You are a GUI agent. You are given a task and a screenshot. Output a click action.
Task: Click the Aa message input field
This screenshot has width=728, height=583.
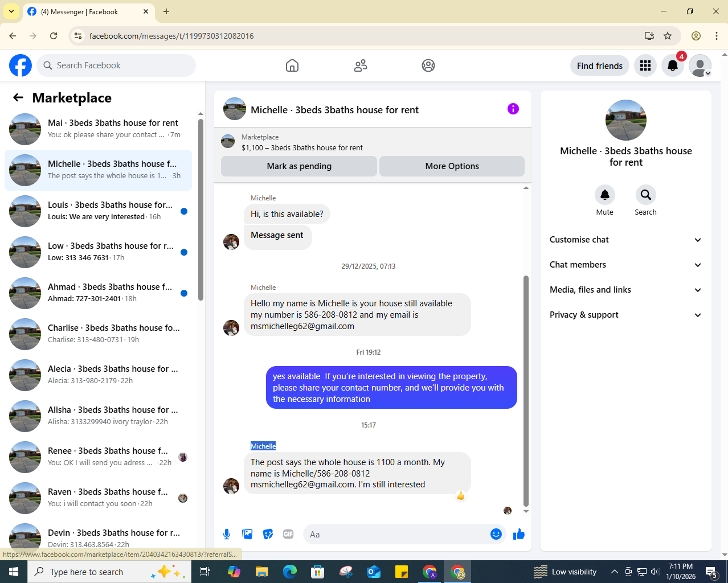point(398,534)
